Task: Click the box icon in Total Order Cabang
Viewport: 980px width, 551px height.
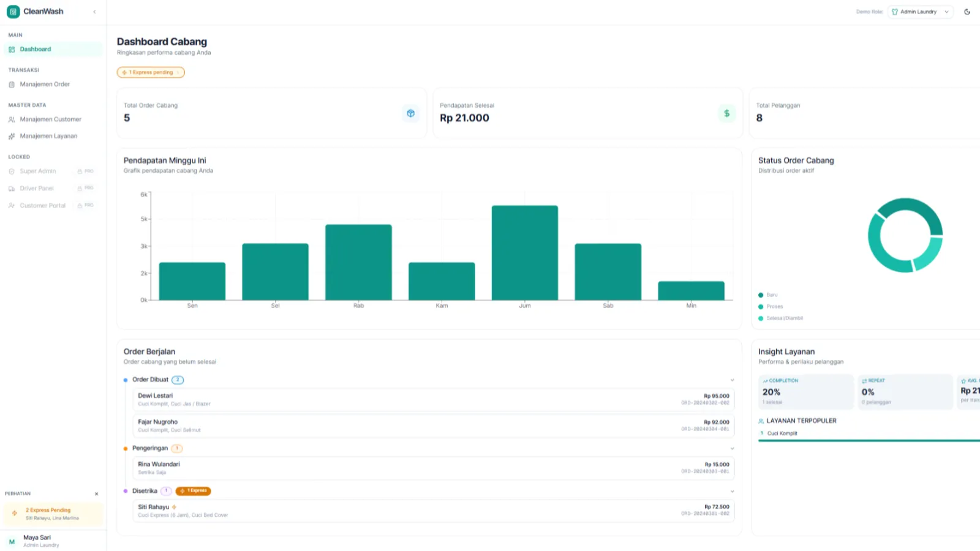Action: [411, 113]
